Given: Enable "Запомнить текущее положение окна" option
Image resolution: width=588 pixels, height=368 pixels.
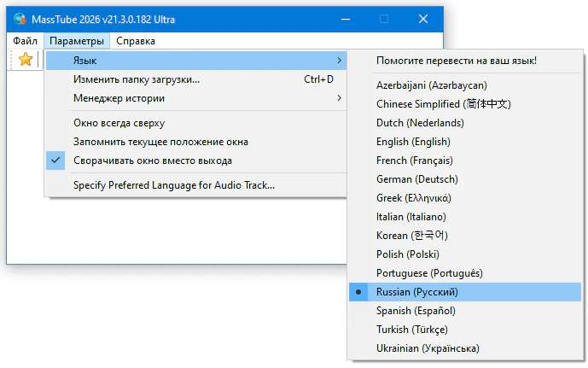Looking at the screenshot, I should [x=160, y=142].
